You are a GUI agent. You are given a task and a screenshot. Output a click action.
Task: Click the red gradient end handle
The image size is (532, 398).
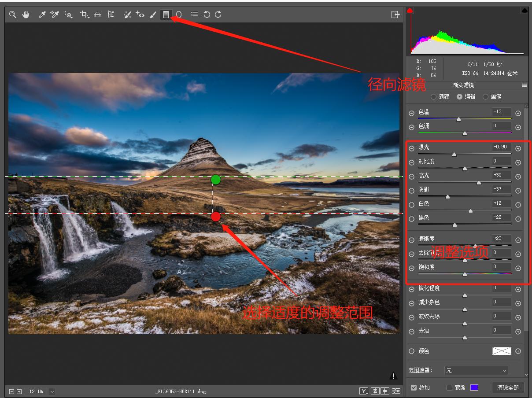coord(215,217)
